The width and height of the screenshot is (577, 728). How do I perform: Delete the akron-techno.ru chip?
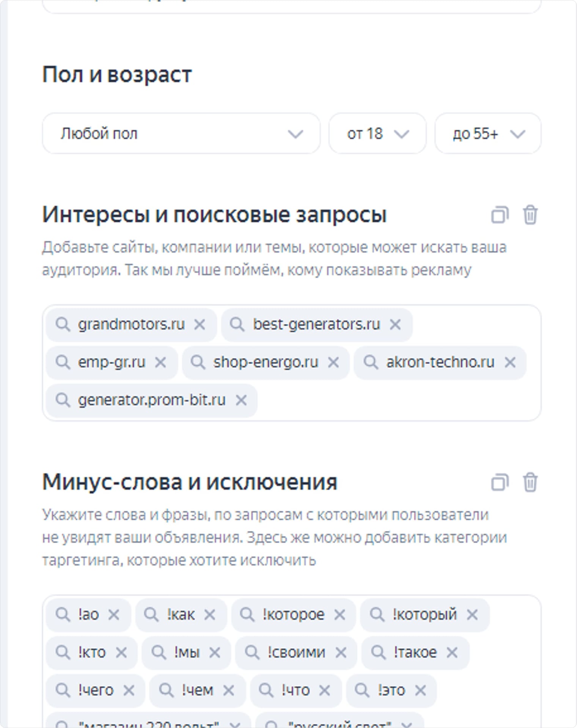[510, 362]
